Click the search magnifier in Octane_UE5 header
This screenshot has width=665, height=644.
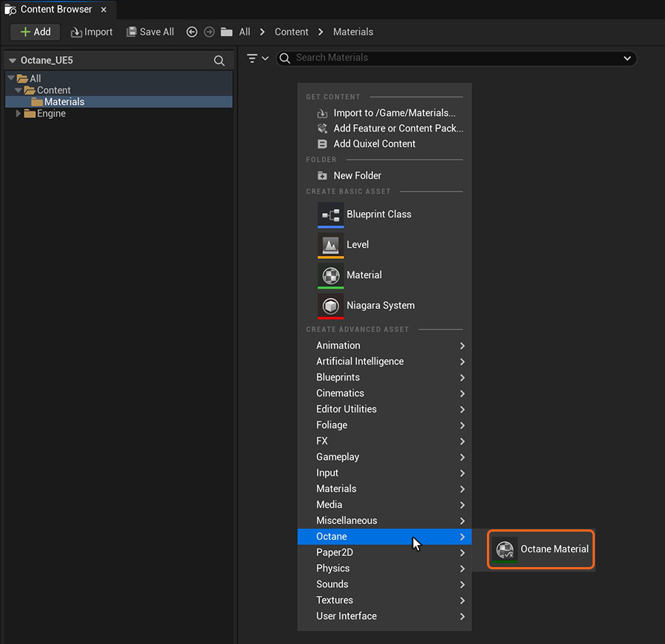pos(219,61)
